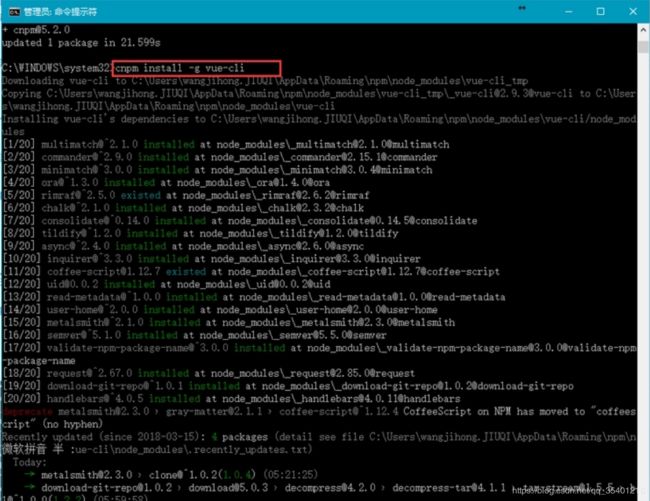The image size is (650, 501).
Task: Click the '[1/20] multimatch' output line
Action: point(226,145)
